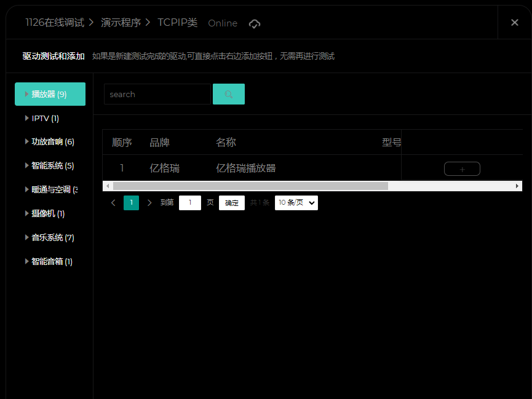Open 摄像机 (1) category
Screen dimensions: 532x399
click(48, 214)
